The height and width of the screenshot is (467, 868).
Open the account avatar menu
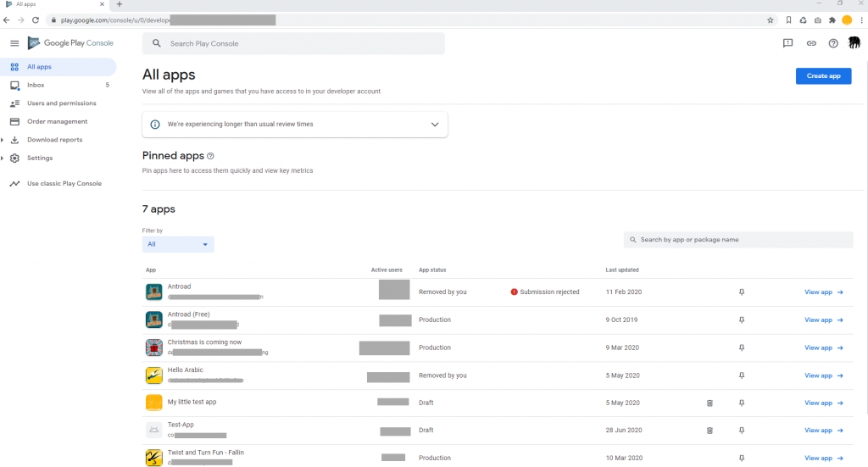tap(854, 42)
